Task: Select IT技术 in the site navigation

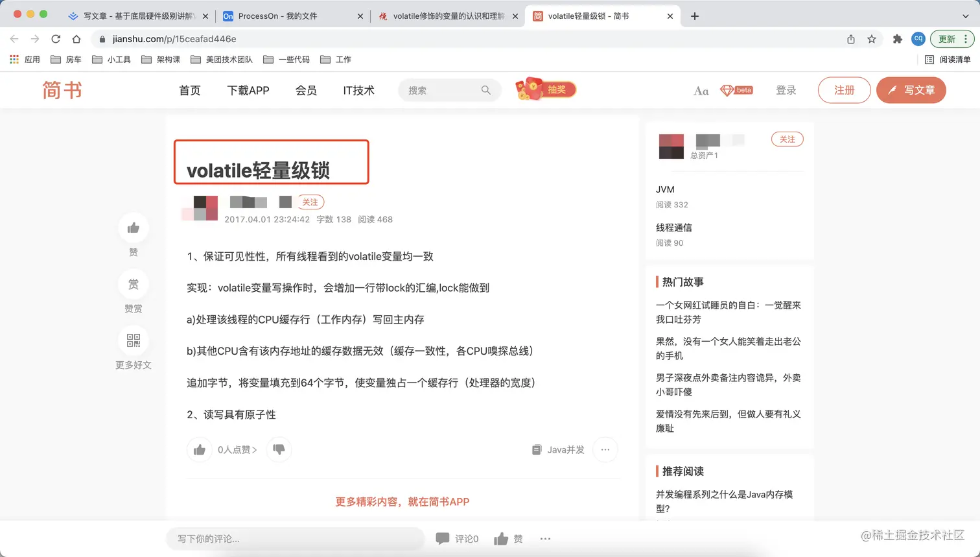Action: point(357,91)
